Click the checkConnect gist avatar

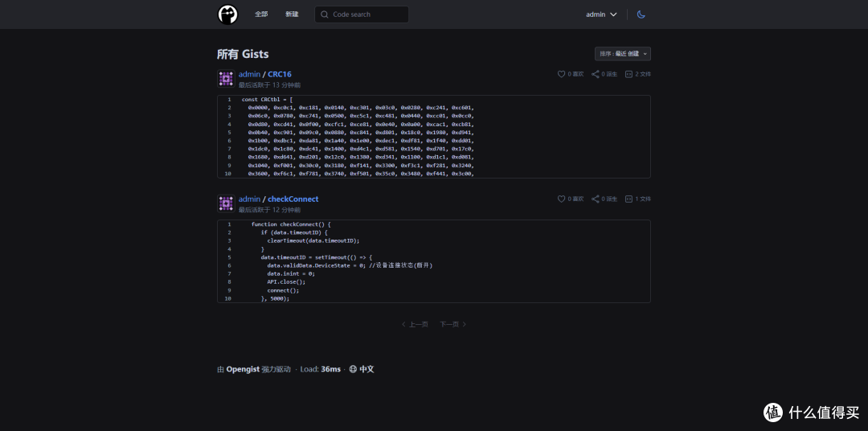[x=226, y=203]
